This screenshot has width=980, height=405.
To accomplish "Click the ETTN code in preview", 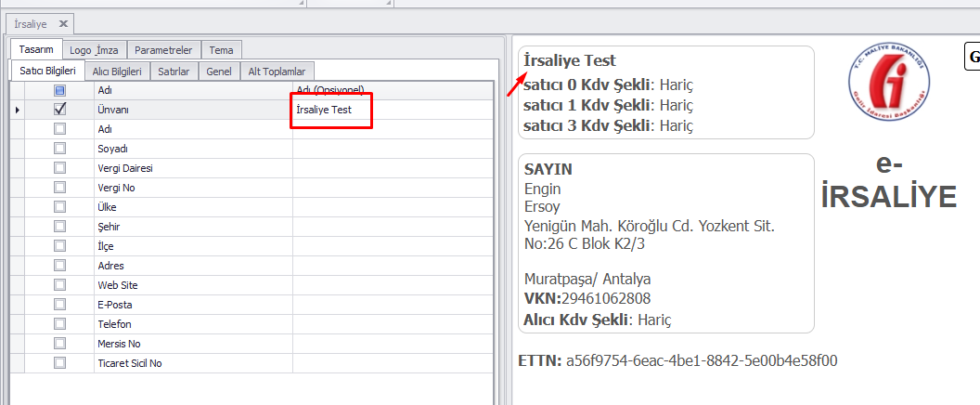I will click(x=702, y=360).
